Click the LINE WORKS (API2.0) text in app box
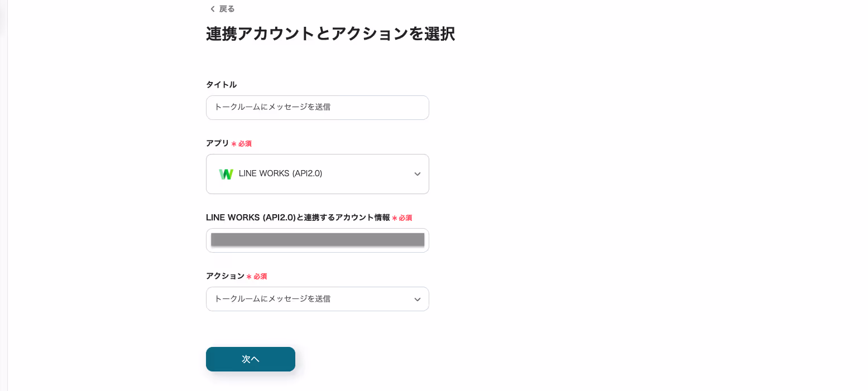 coord(281,173)
